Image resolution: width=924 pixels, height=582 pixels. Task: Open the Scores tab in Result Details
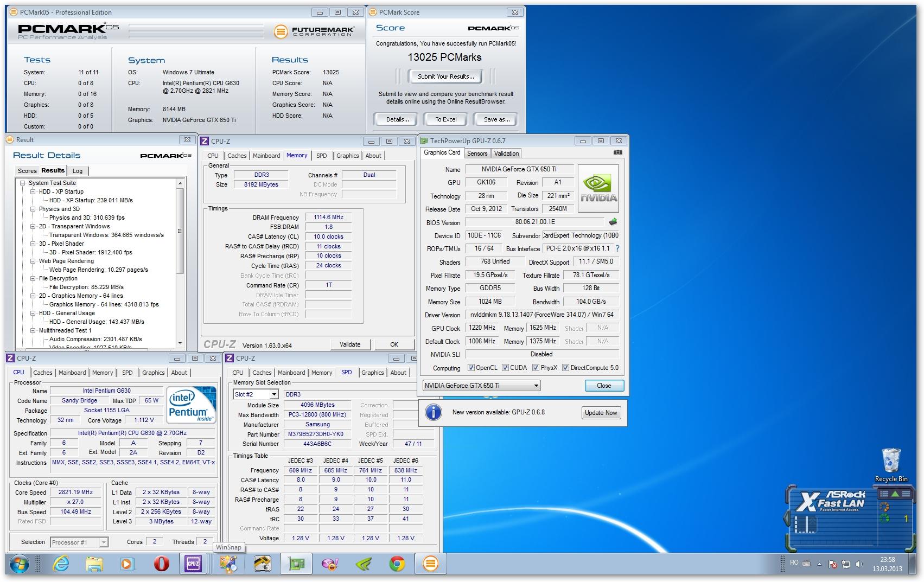coord(27,171)
